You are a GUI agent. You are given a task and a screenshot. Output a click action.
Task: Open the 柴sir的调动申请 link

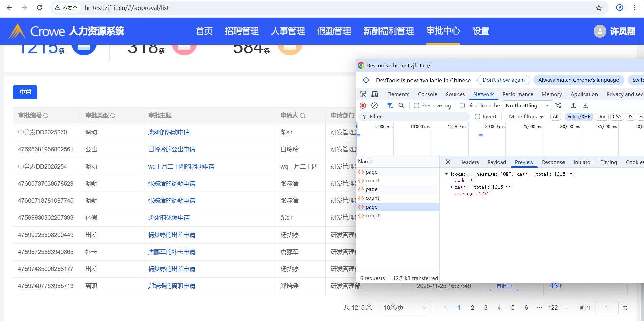[x=169, y=132]
